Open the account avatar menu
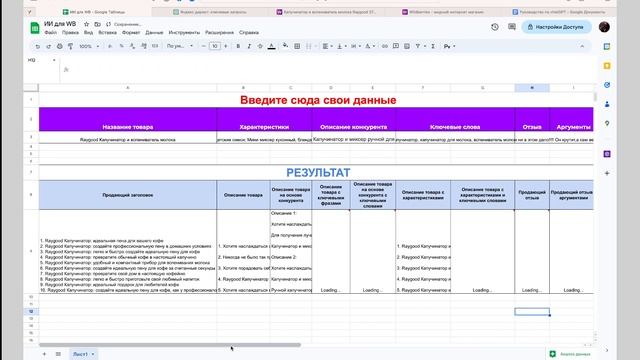640x360 pixels. [x=604, y=27]
